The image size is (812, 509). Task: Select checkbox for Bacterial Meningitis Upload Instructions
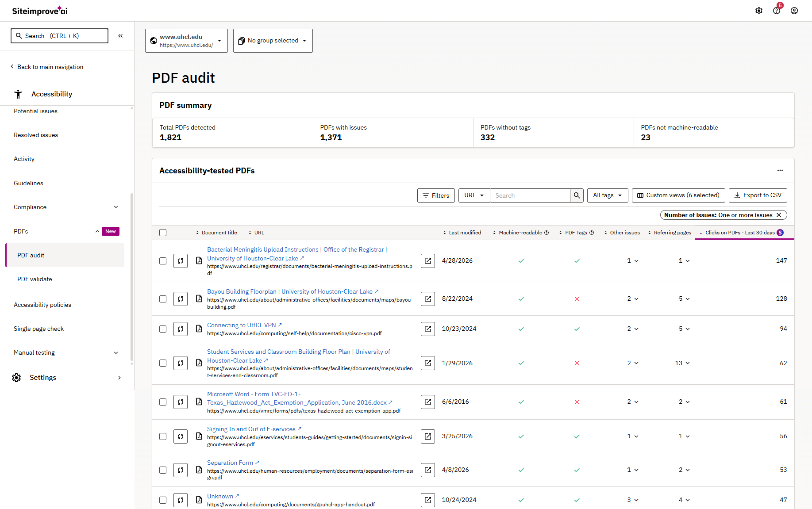163,261
